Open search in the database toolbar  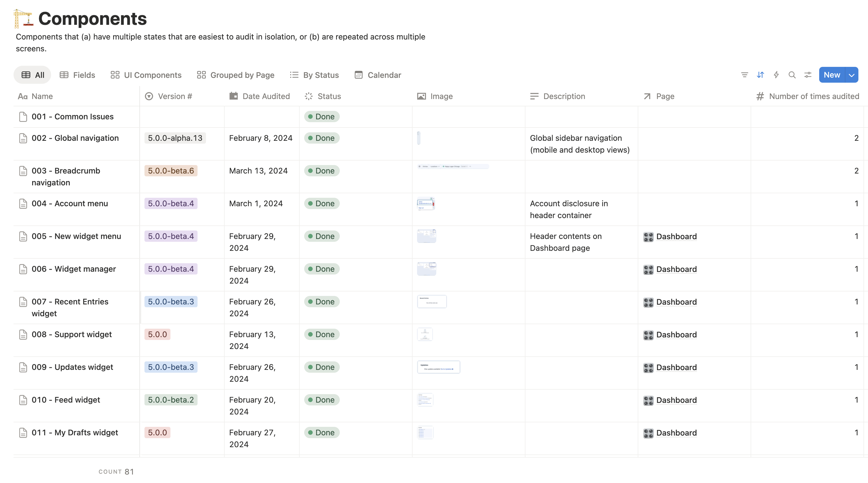792,75
